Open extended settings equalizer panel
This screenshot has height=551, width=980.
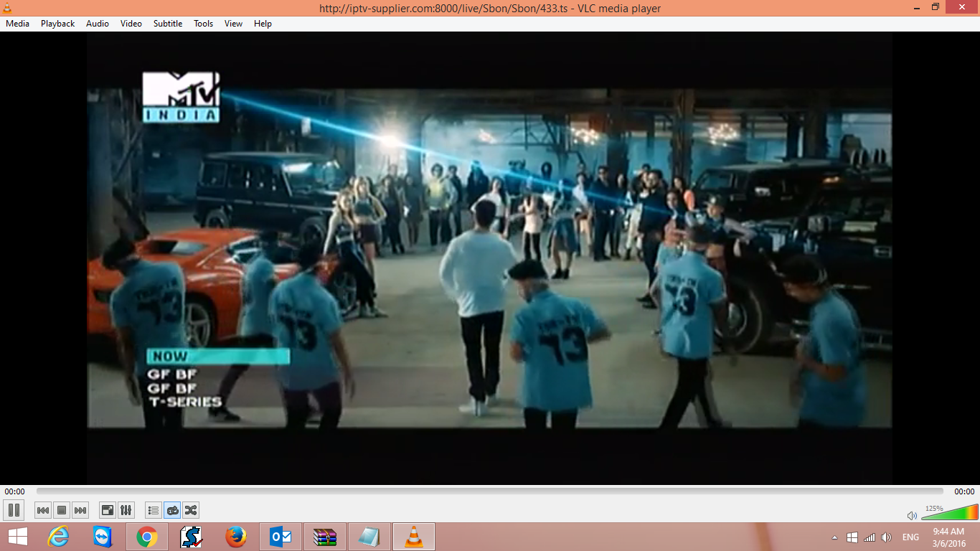click(126, 510)
